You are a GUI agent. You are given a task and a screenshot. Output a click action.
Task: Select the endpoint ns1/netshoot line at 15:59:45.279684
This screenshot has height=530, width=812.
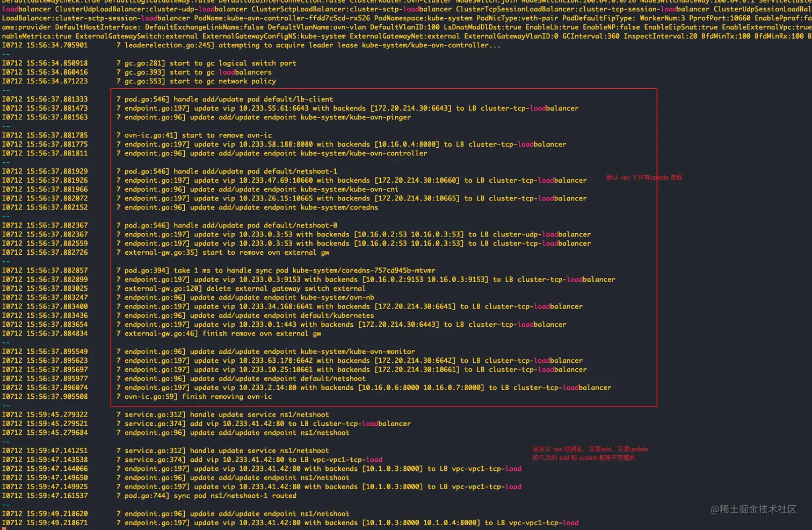tap(176, 433)
